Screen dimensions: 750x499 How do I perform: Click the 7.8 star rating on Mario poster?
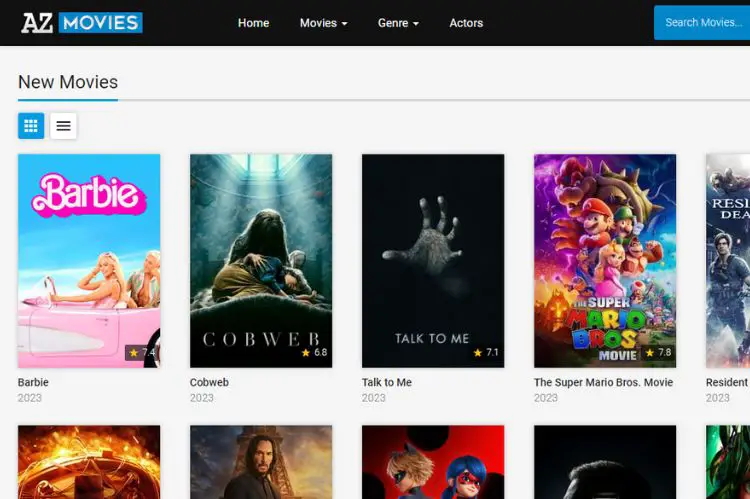point(658,353)
